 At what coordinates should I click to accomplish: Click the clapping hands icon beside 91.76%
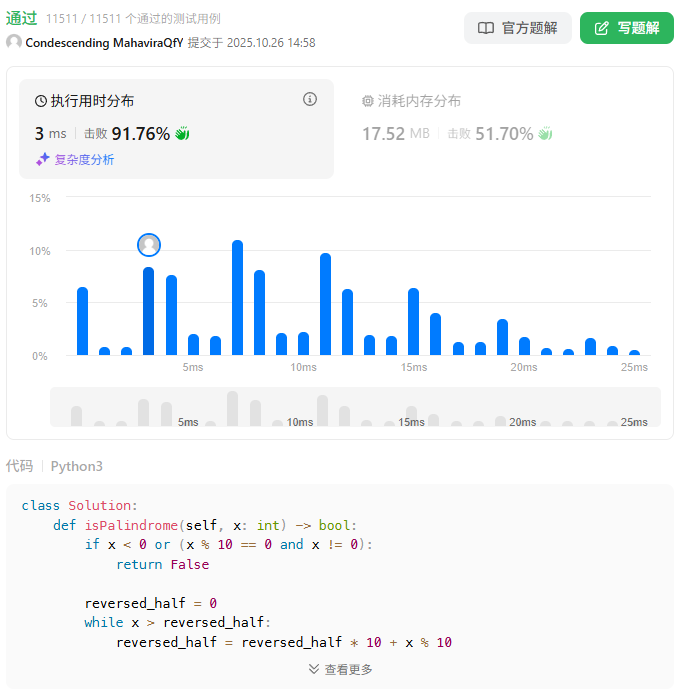(182, 134)
